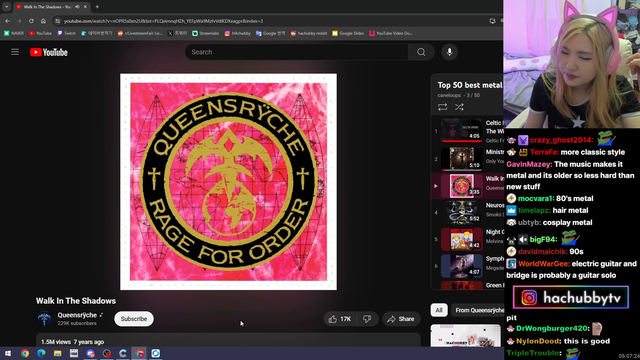Switch to the Walk In The Shadows tab
Viewport: 640px width, 360px height.
[48, 7]
